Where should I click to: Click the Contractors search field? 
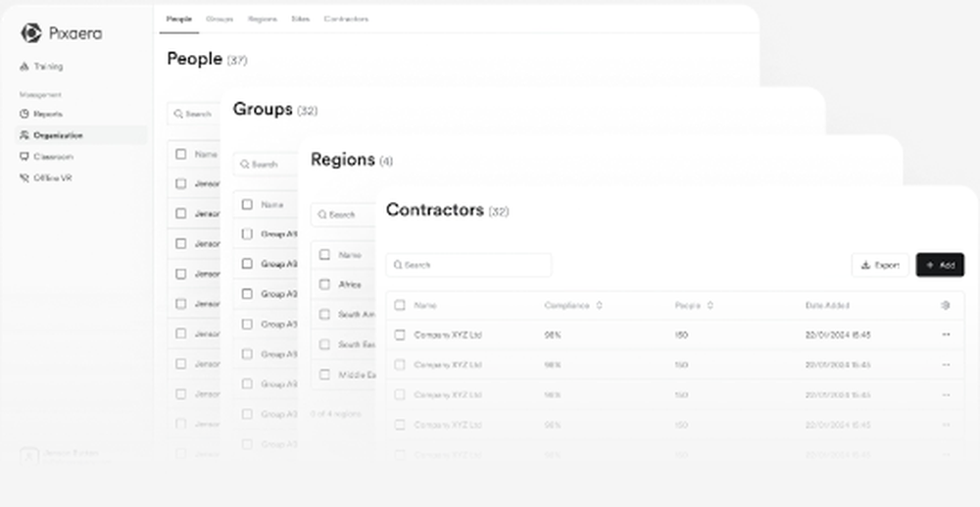pyautogui.click(x=468, y=265)
